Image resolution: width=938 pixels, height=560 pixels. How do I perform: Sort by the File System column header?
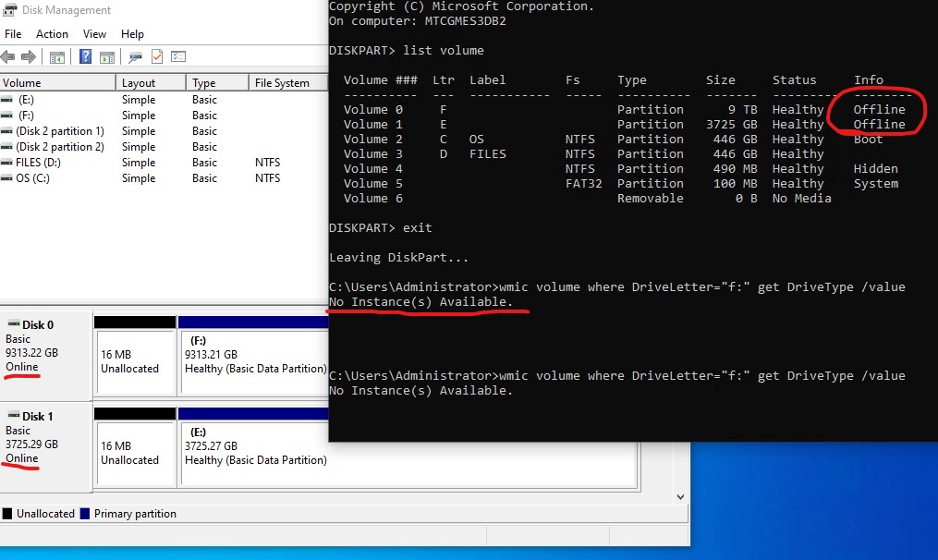pos(288,82)
